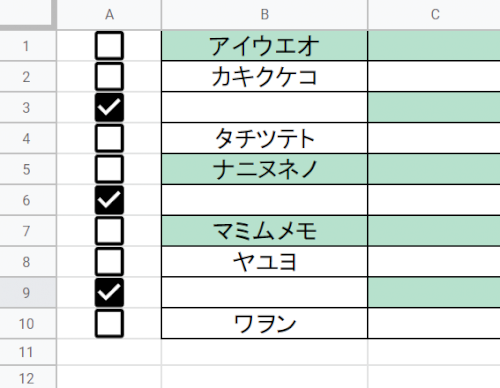Select column C header
The height and width of the screenshot is (388, 500).
pos(434,15)
